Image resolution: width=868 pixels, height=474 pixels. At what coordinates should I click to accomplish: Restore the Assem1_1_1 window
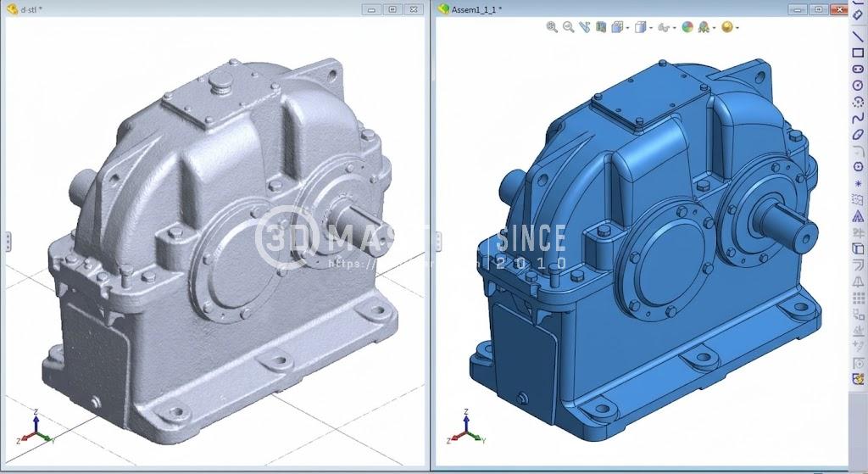[818, 9]
